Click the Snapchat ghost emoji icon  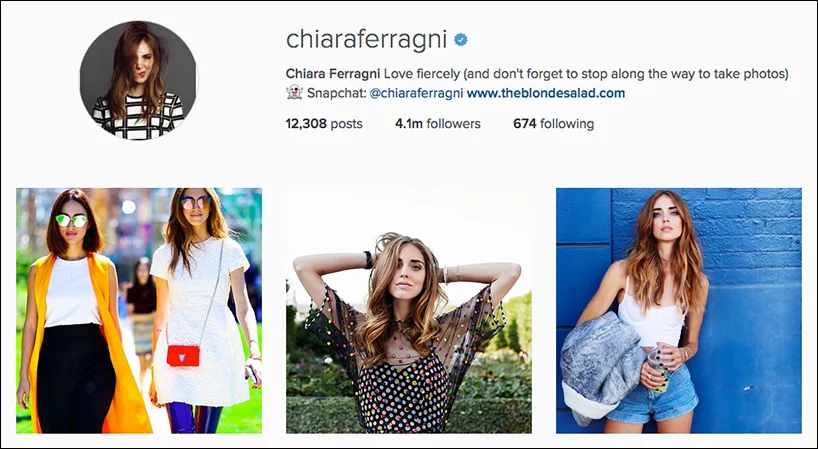[x=294, y=93]
